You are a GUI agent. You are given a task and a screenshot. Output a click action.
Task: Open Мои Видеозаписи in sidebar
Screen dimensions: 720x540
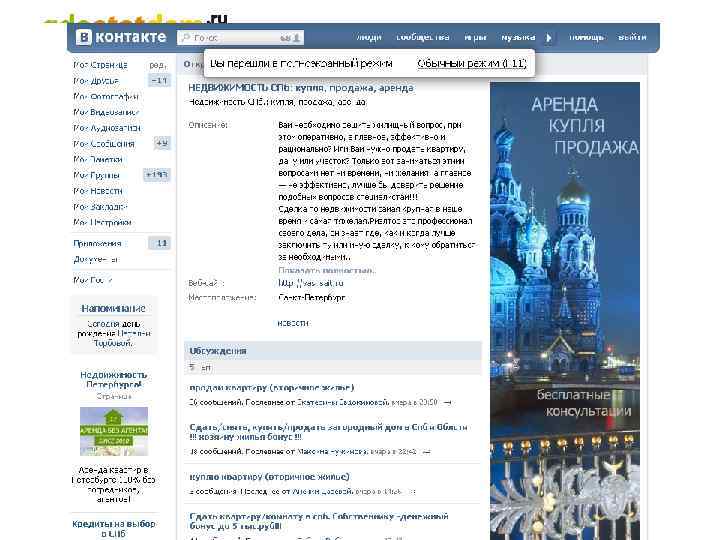point(106,112)
